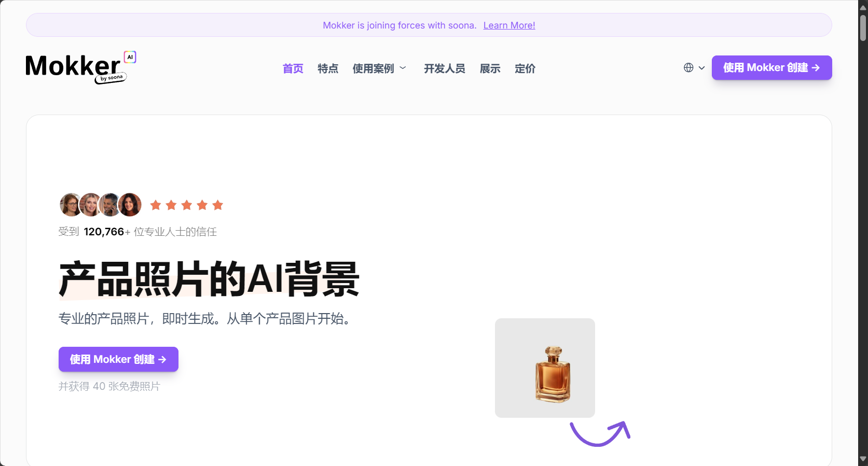The image size is (868, 466).
Task: Click the Mokker logo
Action: (81, 67)
